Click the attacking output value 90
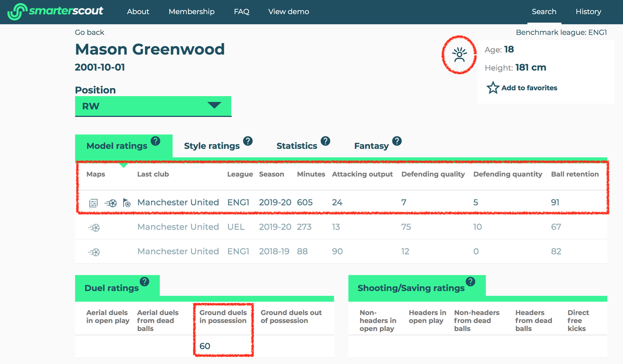The width and height of the screenshot is (623, 364). click(337, 251)
